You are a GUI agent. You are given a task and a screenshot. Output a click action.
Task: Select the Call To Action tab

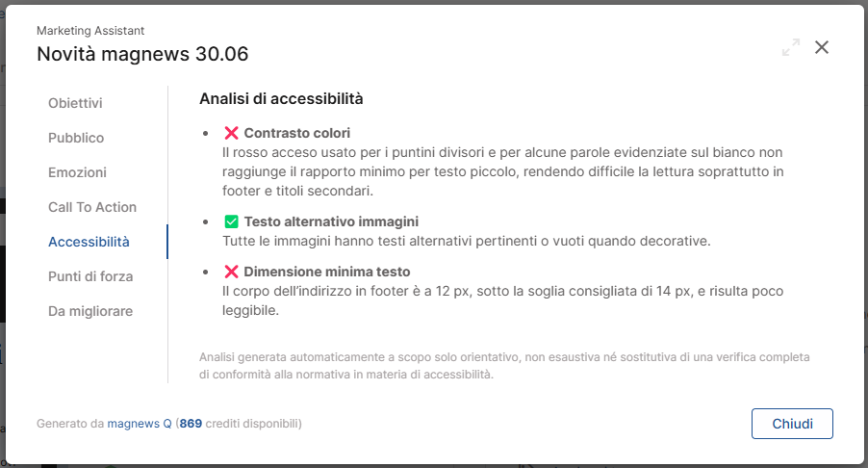[92, 207]
